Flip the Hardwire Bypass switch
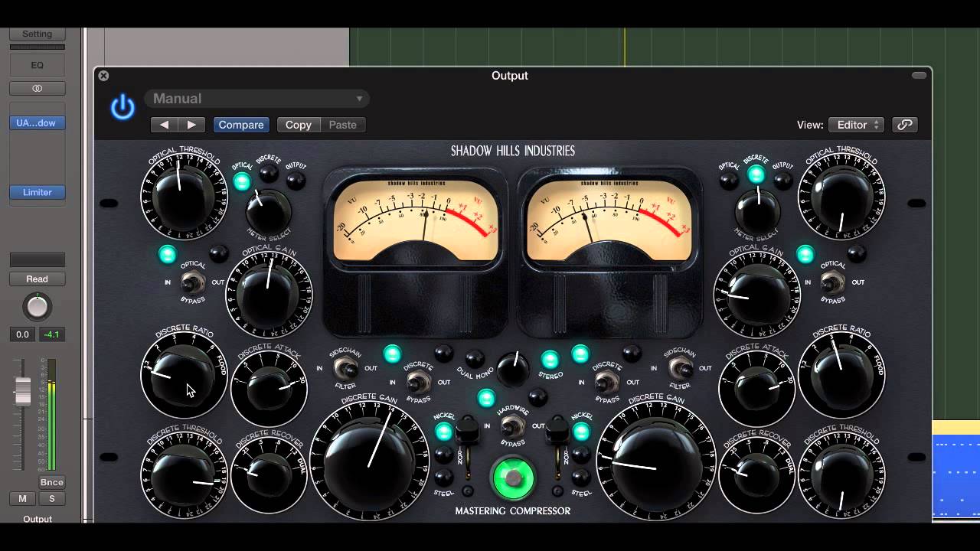980x551 pixels. coord(513,427)
